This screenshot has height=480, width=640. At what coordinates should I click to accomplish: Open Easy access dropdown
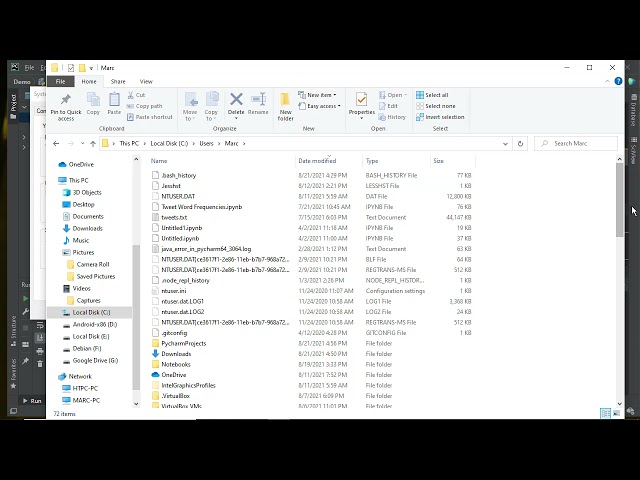coord(319,106)
